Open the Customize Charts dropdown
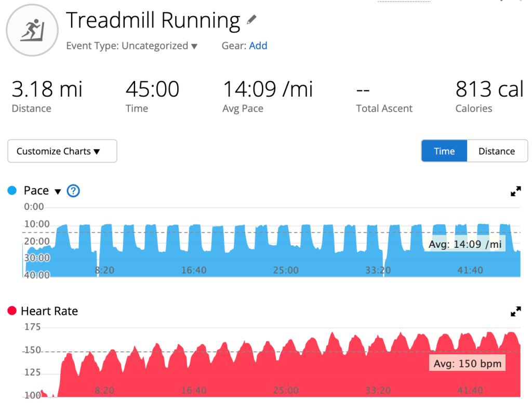 point(62,151)
